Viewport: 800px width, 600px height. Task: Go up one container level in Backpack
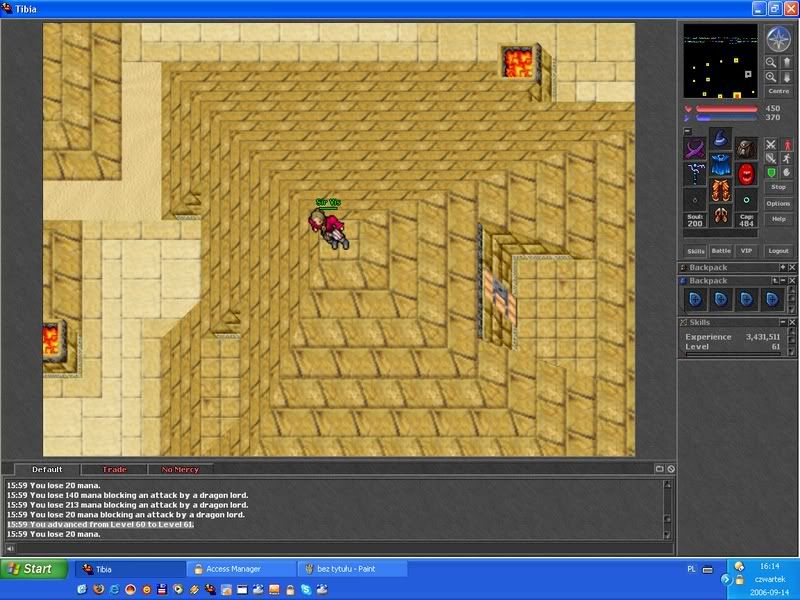(775, 281)
